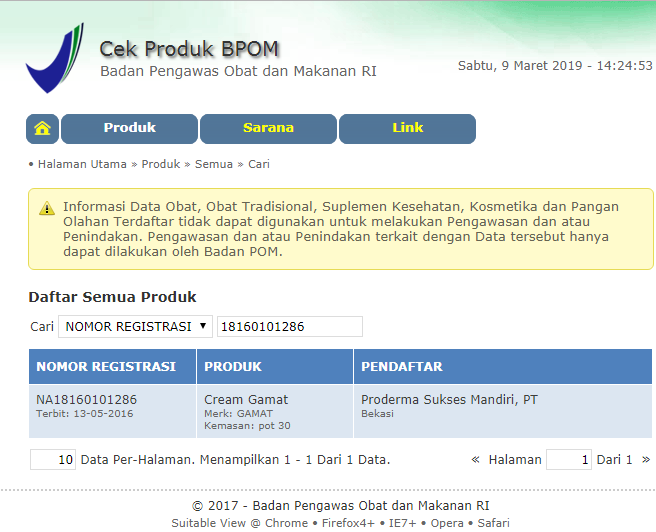Focus the Halaman page number field
This screenshot has height=532, width=656.
tap(569, 460)
